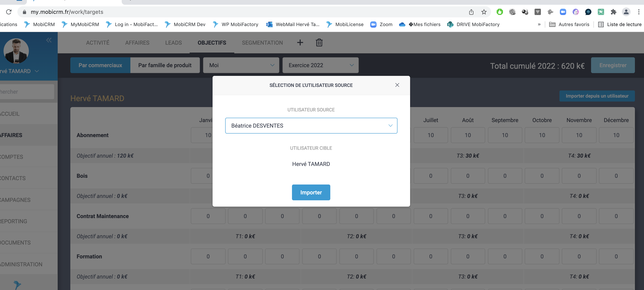Viewport: 644px width, 290px height.
Task: Open Utilisateur source dropdown Béatrice DESVENTES
Action: (x=311, y=125)
